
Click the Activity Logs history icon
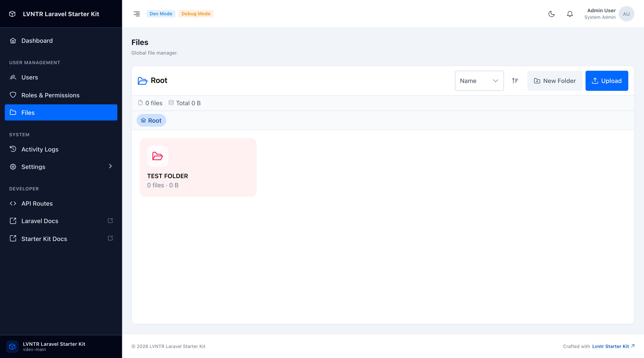(x=13, y=149)
